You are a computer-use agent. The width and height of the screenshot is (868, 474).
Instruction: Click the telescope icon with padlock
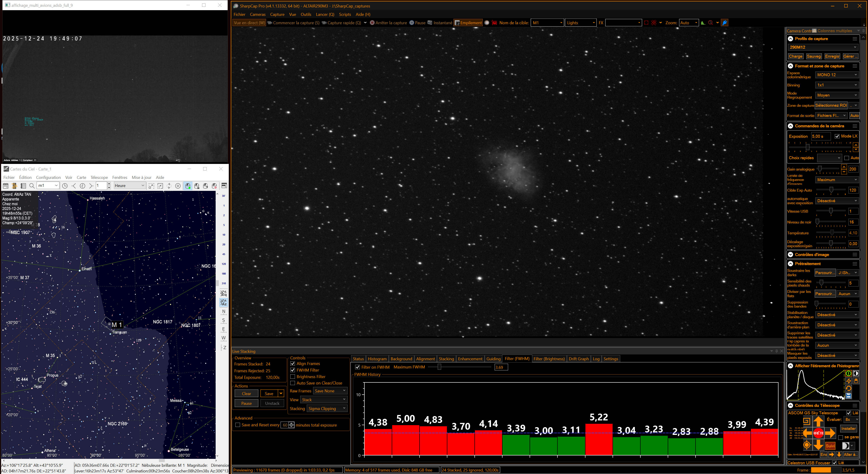tap(197, 186)
